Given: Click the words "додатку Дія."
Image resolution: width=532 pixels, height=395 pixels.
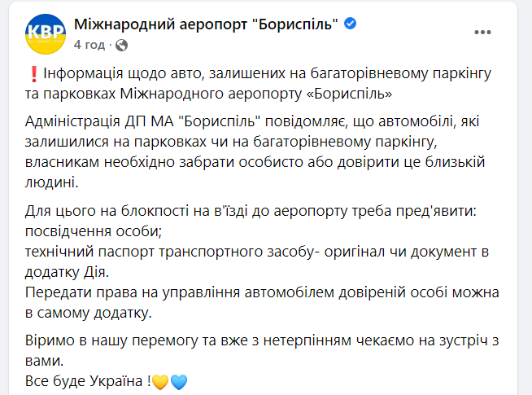Looking at the screenshot, I should pos(68,272).
